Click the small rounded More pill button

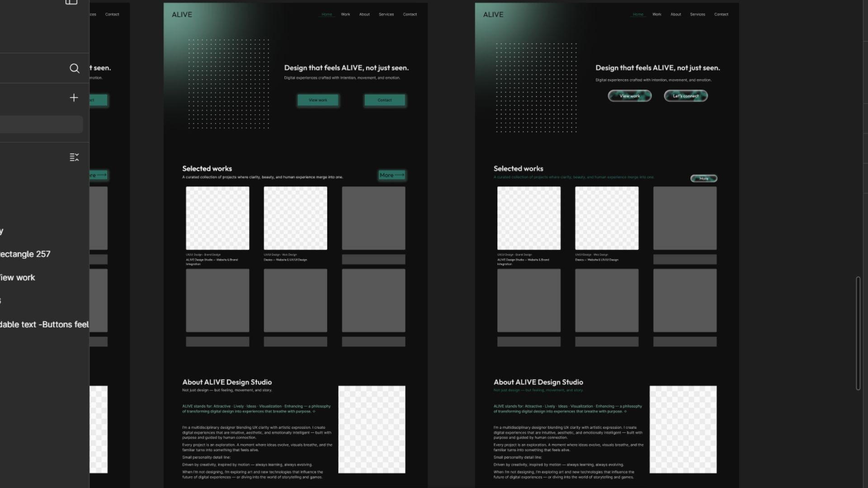click(x=703, y=178)
